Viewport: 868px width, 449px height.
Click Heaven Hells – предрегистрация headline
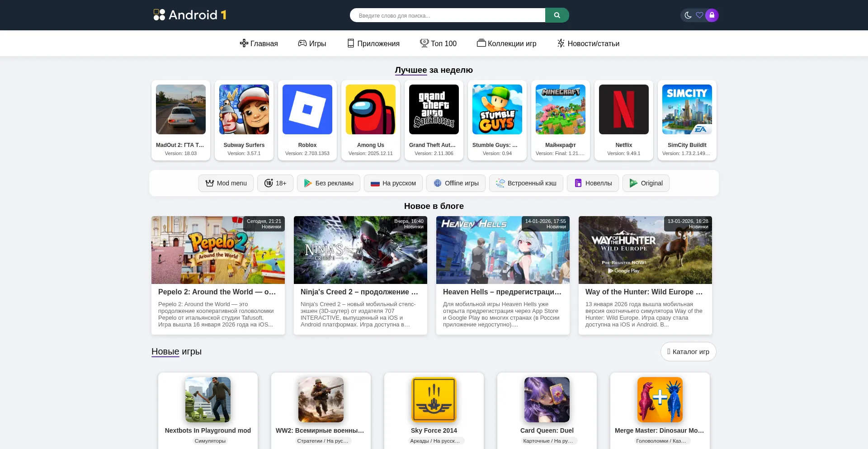tap(502, 292)
